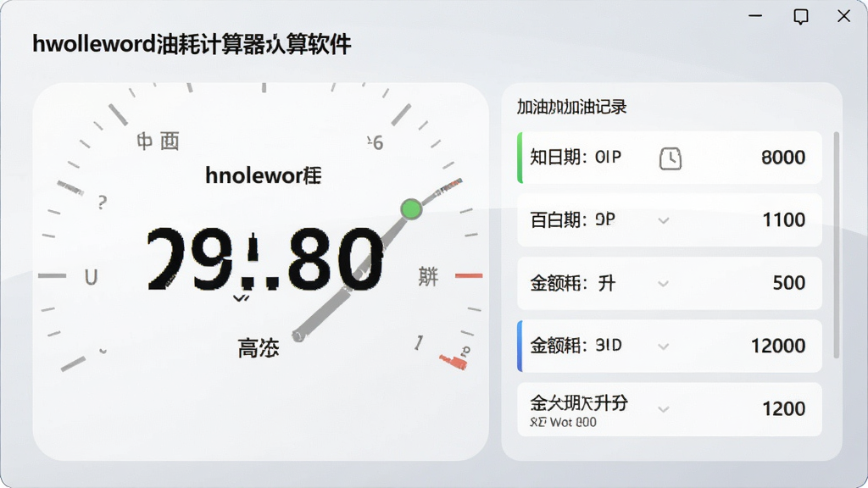The image size is (868, 488).
Task: Click the "?" mark on the gauge's left scale
Action: [102, 202]
